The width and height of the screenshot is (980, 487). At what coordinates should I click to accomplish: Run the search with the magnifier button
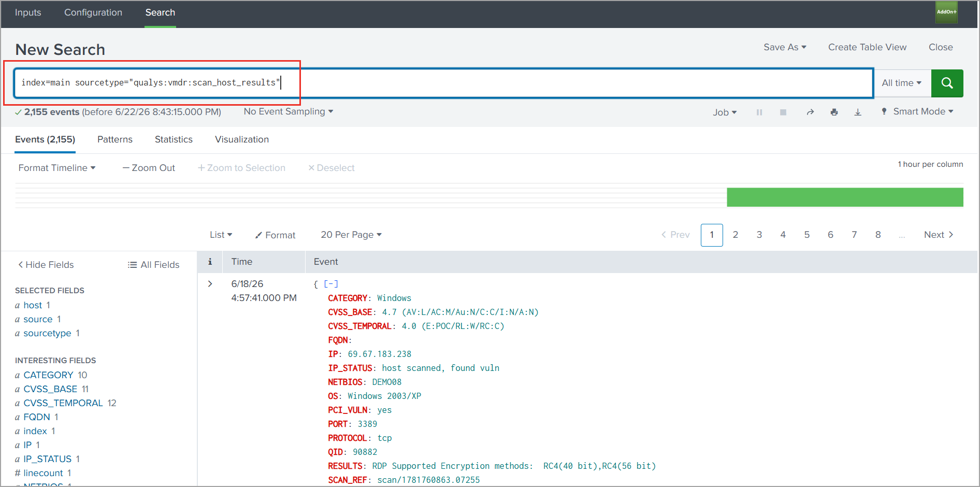(947, 83)
